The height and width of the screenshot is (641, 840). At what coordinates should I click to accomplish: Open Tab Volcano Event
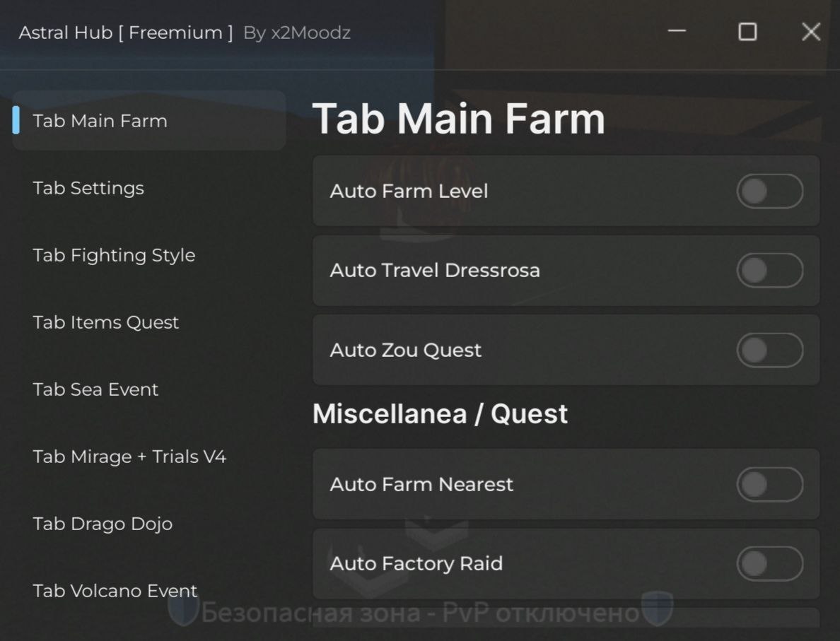click(115, 591)
